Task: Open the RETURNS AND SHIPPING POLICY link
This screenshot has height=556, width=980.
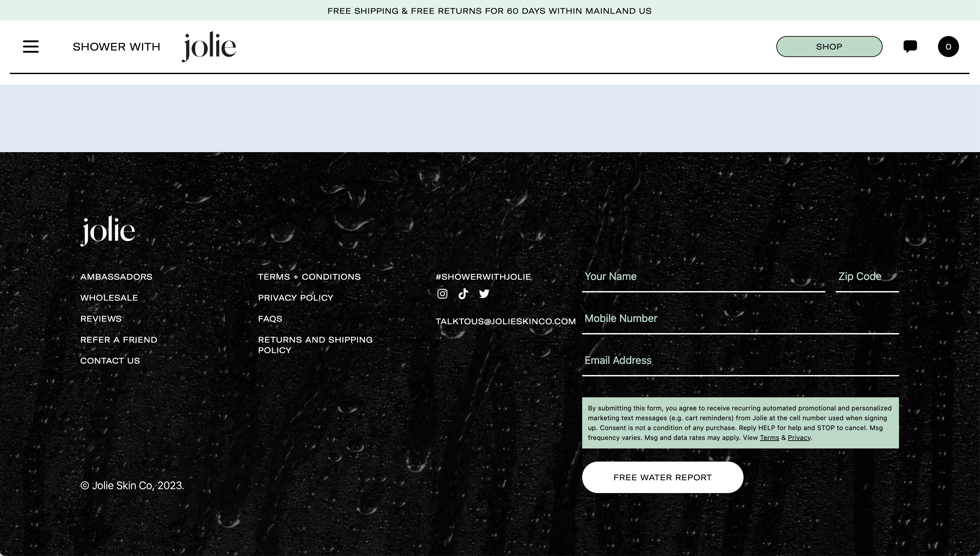Action: point(316,345)
